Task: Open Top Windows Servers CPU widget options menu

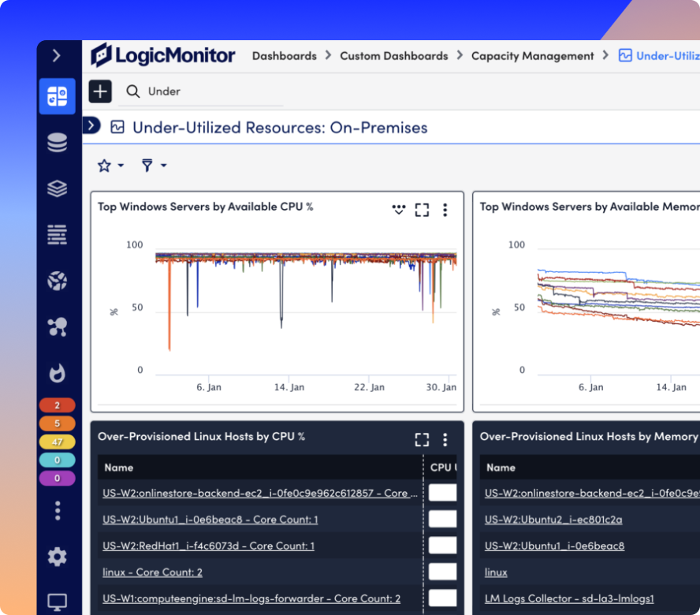Action: tap(445, 210)
